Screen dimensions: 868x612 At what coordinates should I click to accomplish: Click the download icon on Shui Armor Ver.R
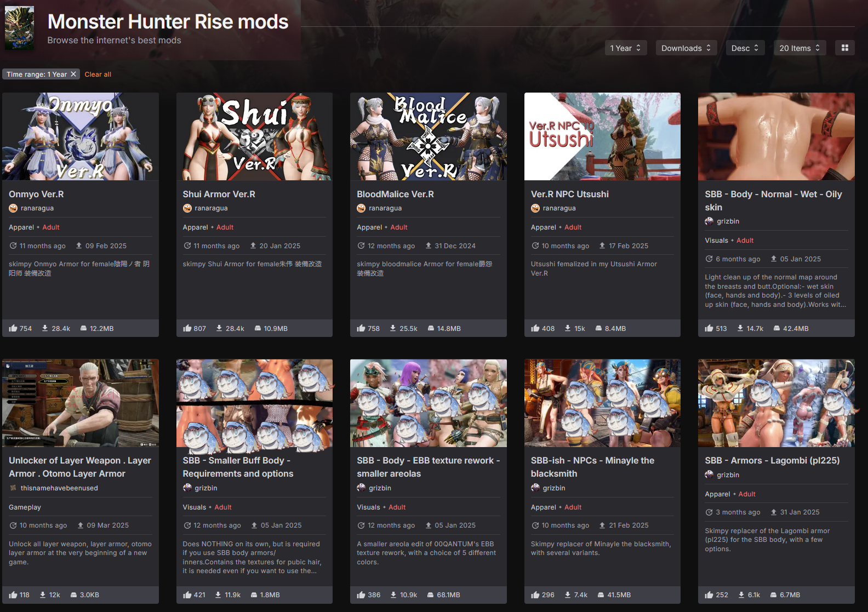point(219,328)
